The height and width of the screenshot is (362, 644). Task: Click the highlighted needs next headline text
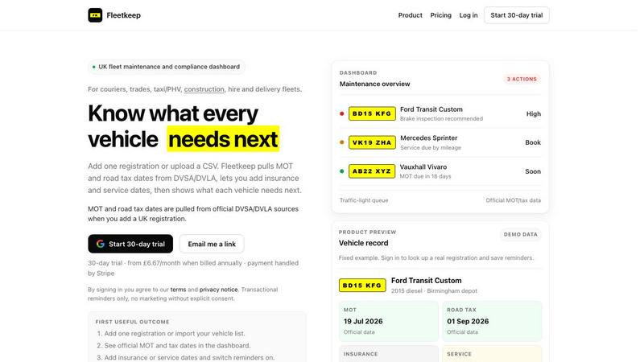click(x=223, y=139)
